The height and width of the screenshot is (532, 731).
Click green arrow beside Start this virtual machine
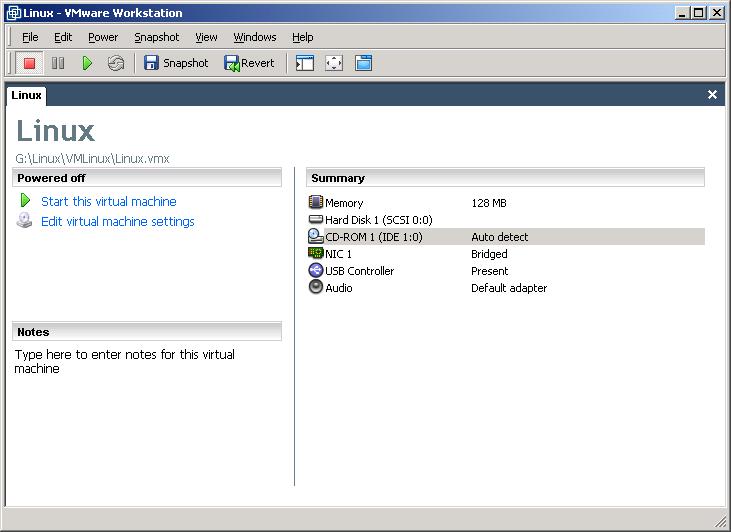point(25,200)
